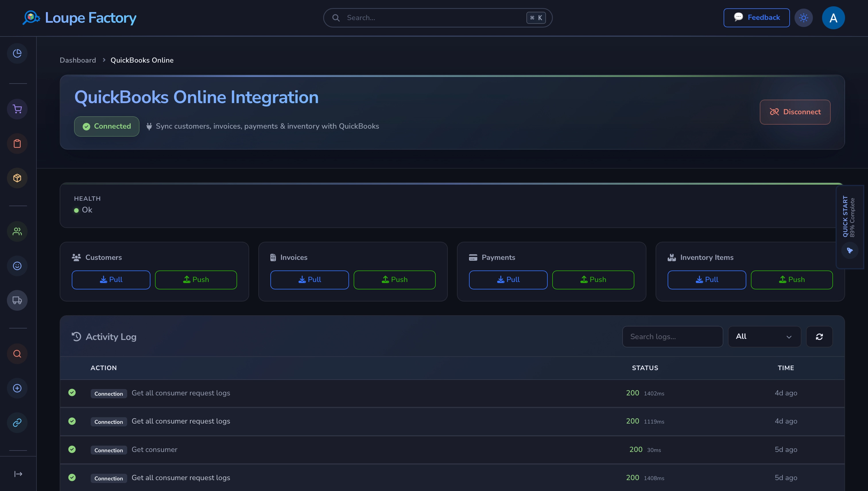Screen dimensions: 868x491
Task: Click the '5d ago' time on 1408ms row
Action: point(786,478)
